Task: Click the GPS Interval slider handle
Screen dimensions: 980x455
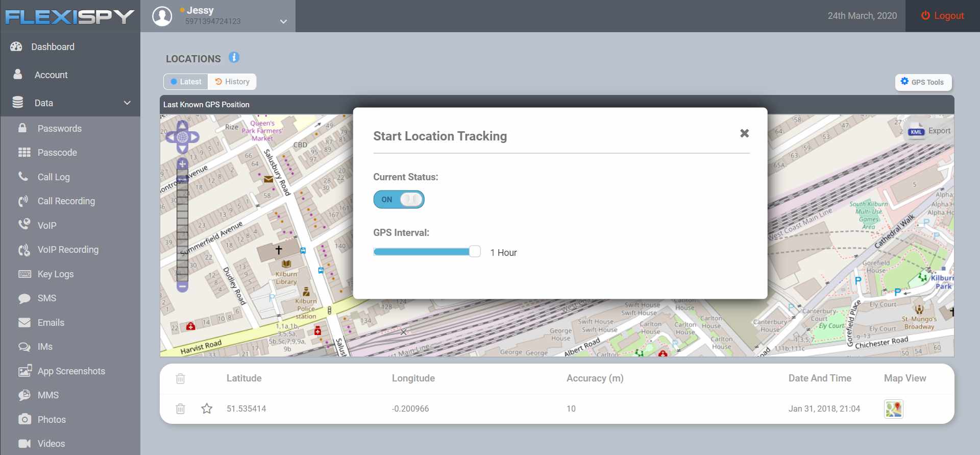Action: pos(475,251)
